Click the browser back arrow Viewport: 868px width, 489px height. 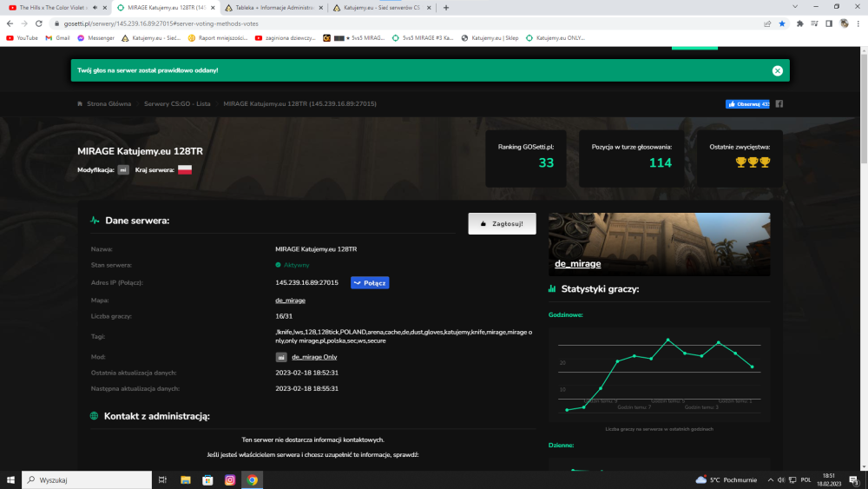tap(10, 23)
